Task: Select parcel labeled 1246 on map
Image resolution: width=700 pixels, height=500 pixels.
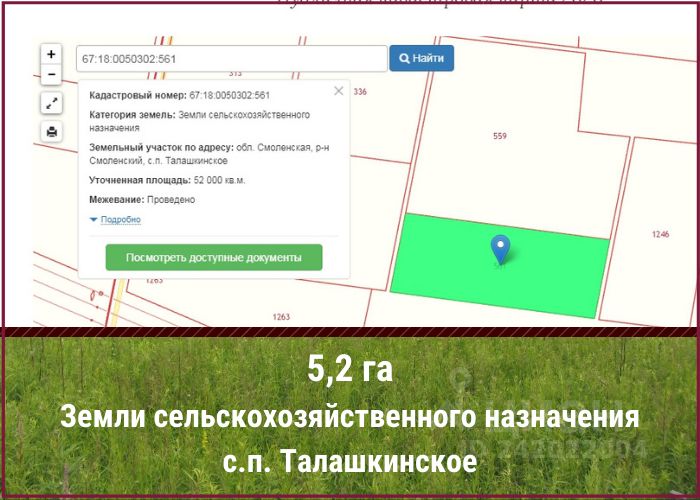Action: click(660, 234)
